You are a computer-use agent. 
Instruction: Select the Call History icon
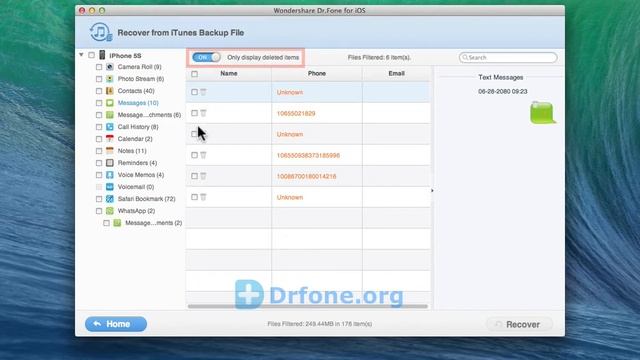(110, 127)
